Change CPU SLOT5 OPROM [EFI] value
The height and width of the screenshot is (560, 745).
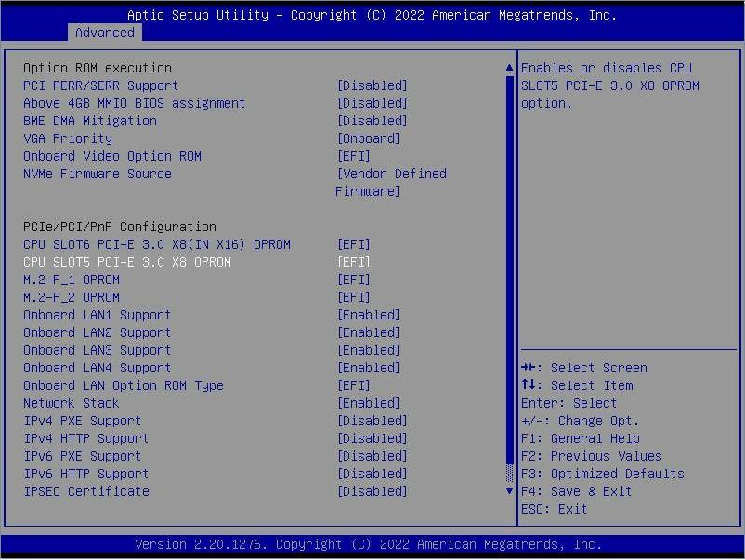pyautogui.click(x=354, y=262)
